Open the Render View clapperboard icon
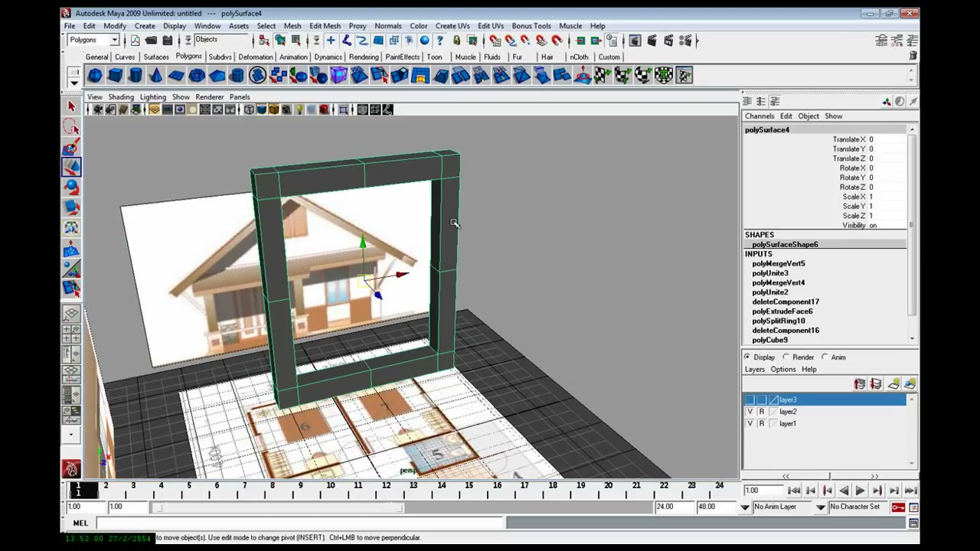Image resolution: width=980 pixels, height=551 pixels. tap(635, 41)
